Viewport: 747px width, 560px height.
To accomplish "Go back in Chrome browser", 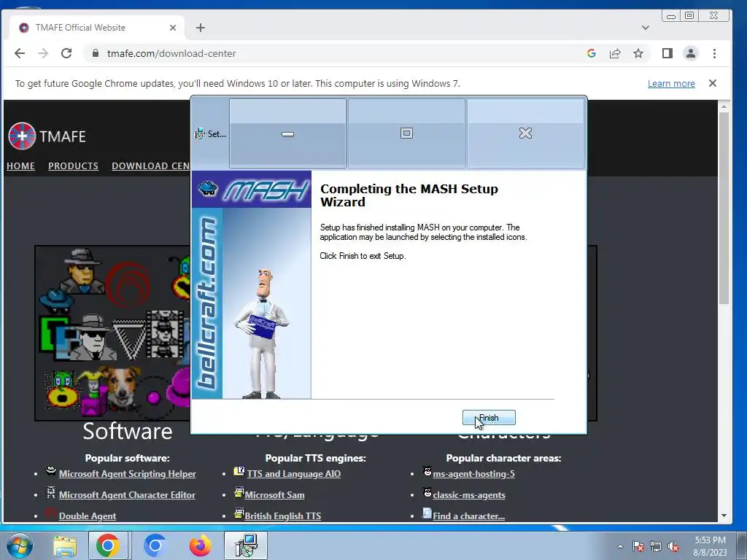I will [20, 53].
